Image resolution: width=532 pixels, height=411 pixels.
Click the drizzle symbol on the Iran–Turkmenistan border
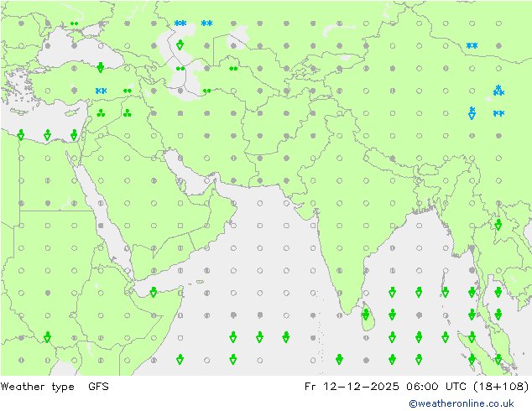point(207,91)
